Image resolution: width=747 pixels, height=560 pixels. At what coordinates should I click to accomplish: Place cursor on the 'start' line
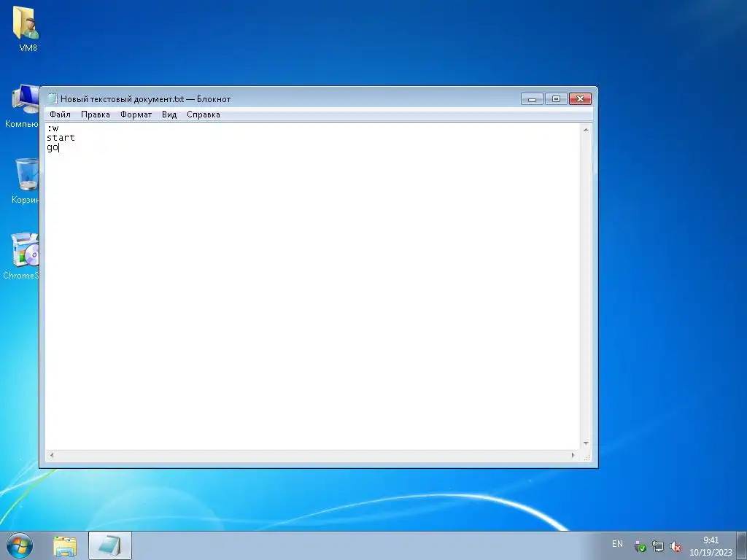pyautogui.click(x=61, y=138)
